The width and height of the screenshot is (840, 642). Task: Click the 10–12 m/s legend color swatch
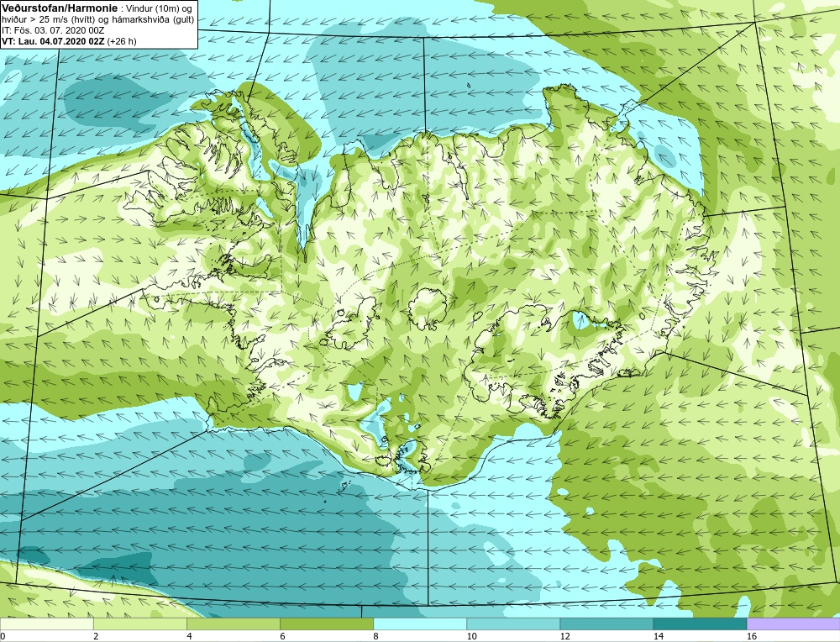click(x=512, y=624)
